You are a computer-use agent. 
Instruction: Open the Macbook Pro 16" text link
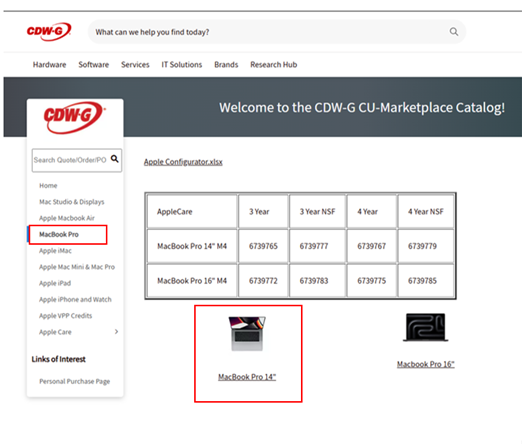tap(425, 364)
